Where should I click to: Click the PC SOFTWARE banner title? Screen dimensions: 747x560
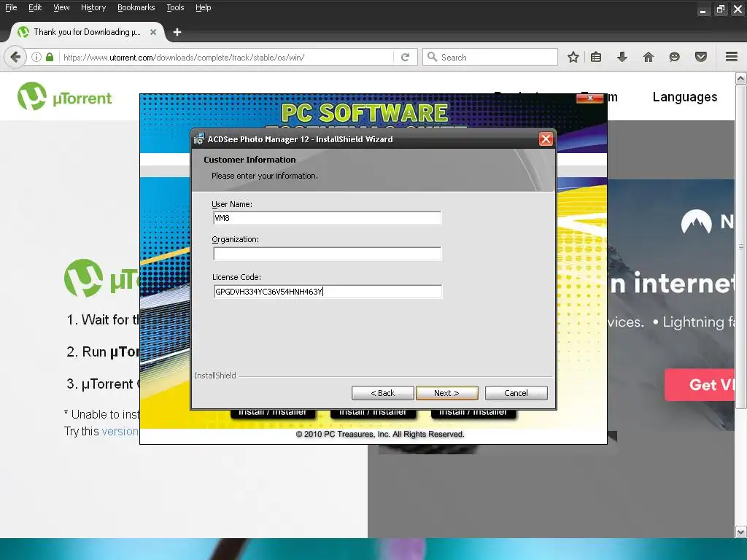coord(365,113)
